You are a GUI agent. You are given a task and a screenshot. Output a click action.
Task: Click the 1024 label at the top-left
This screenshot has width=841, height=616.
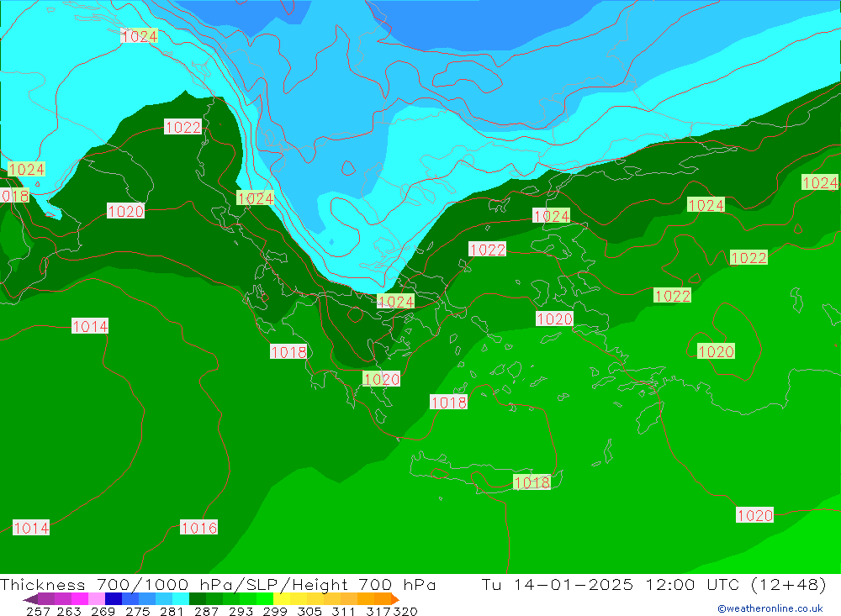pos(139,36)
